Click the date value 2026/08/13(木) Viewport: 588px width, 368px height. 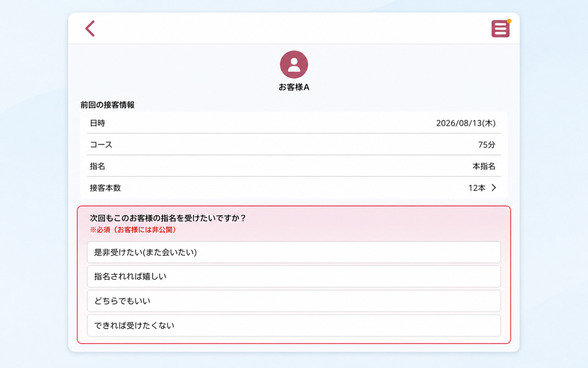point(465,123)
